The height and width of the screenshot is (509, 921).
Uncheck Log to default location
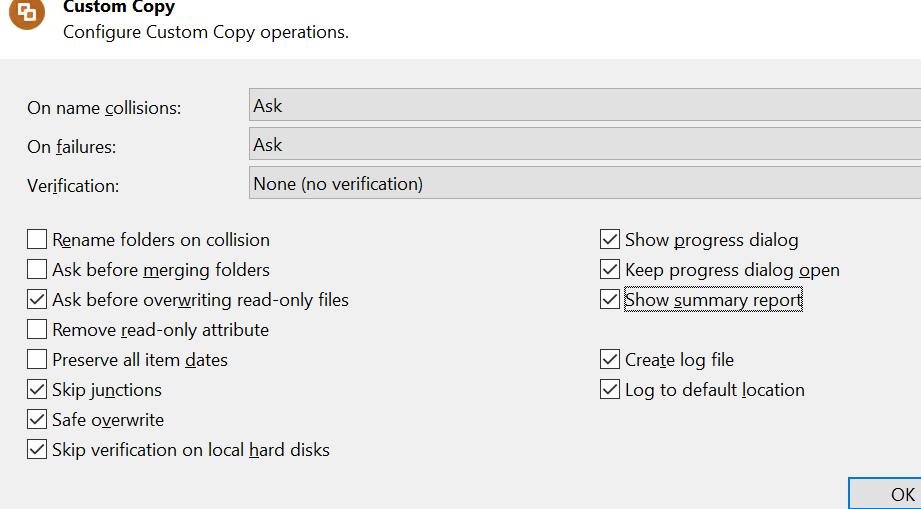610,390
